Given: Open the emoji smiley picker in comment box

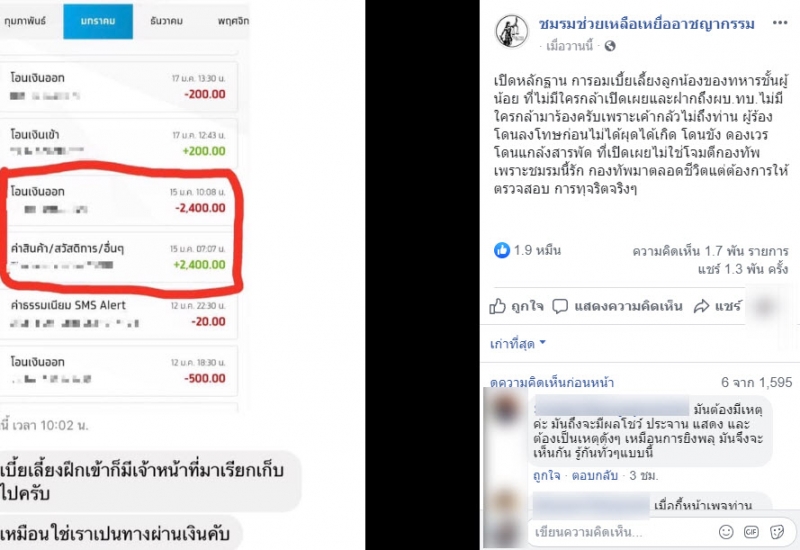Looking at the screenshot, I should [x=726, y=532].
